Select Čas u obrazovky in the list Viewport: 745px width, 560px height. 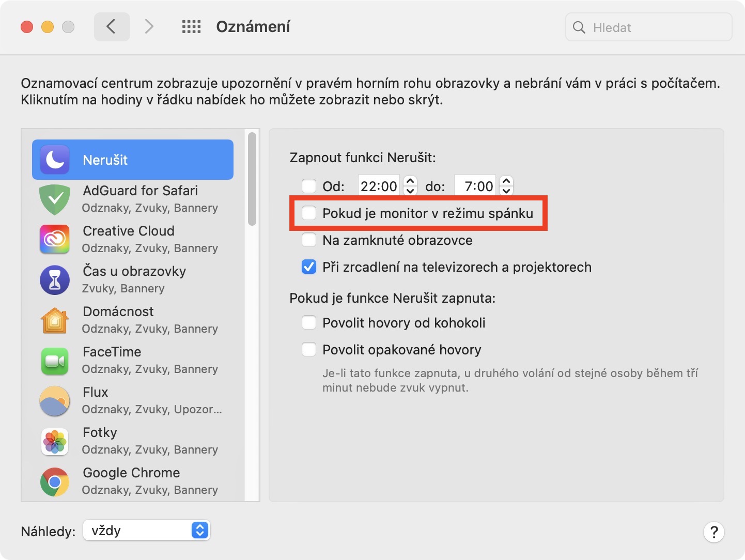(x=133, y=280)
